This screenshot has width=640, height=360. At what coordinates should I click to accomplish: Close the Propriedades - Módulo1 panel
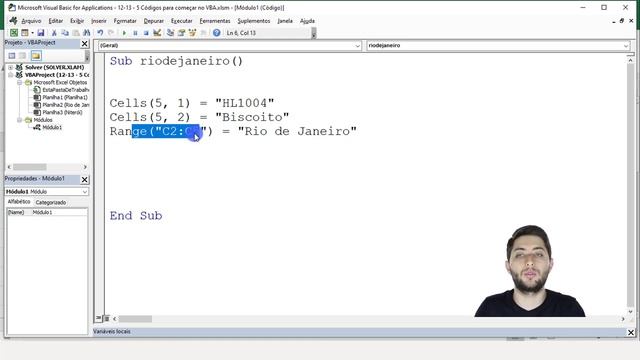(x=84, y=179)
